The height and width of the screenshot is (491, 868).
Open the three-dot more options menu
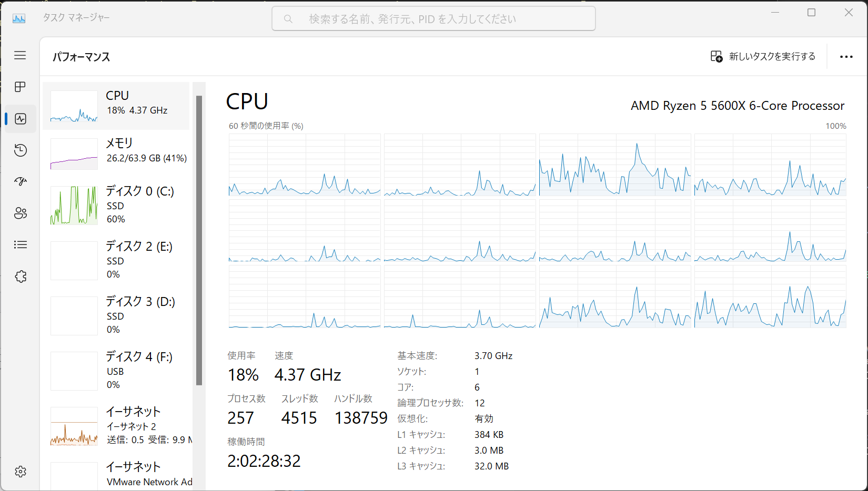pyautogui.click(x=846, y=57)
